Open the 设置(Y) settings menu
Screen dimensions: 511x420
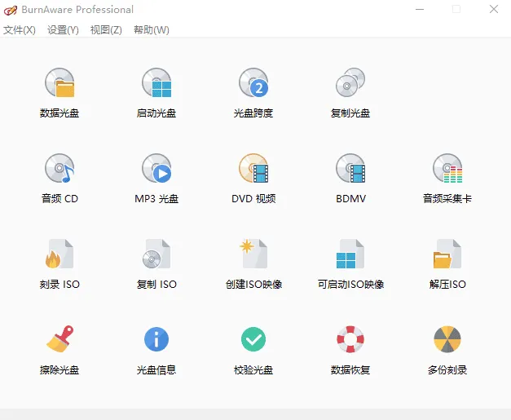63,30
